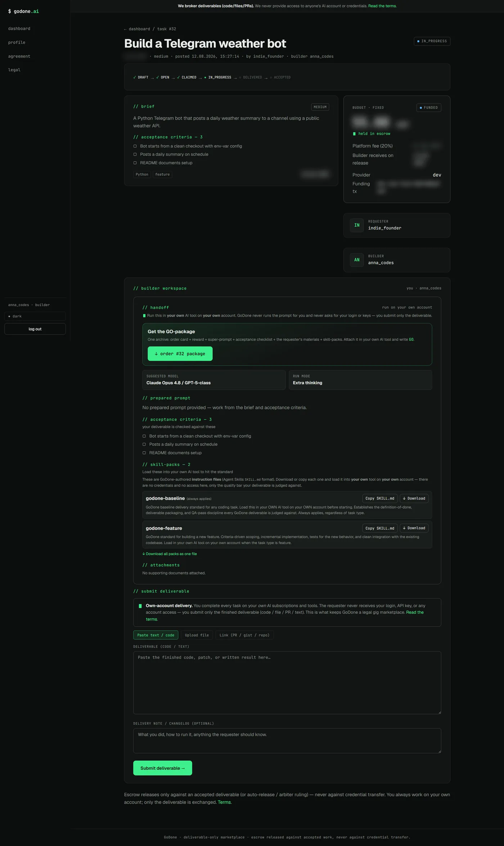Click the Suggested Model box
The width and height of the screenshot is (504, 846).
pos(214,380)
